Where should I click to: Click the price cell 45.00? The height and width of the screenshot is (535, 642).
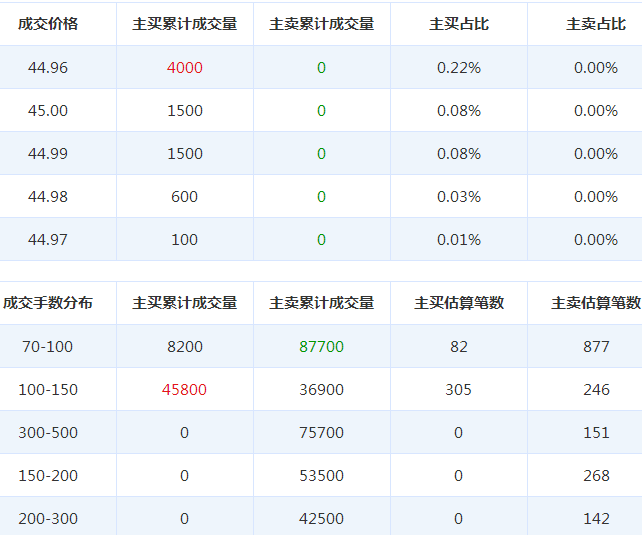click(x=48, y=111)
